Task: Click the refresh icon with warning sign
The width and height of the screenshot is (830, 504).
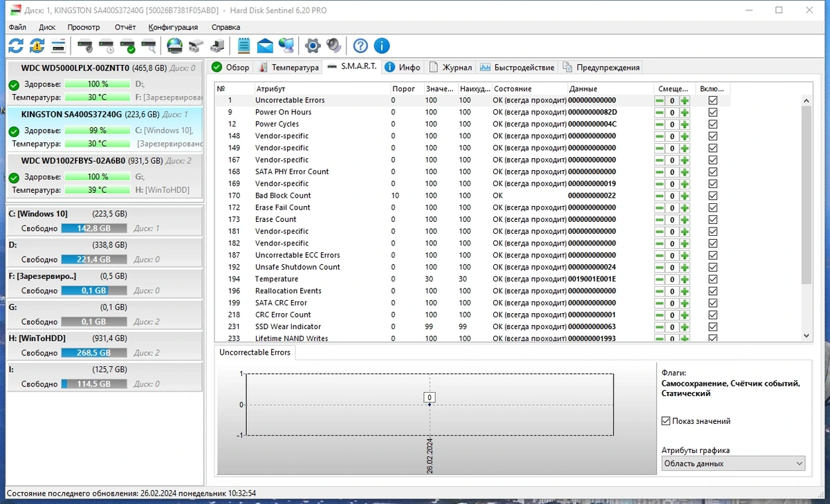Action: pos(37,46)
